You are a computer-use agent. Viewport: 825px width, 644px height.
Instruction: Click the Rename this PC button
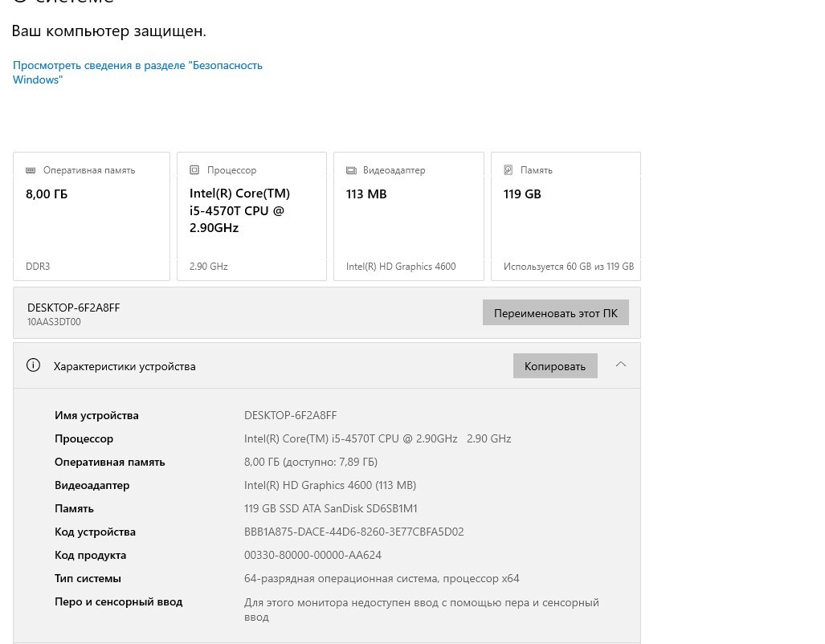pyautogui.click(x=556, y=313)
